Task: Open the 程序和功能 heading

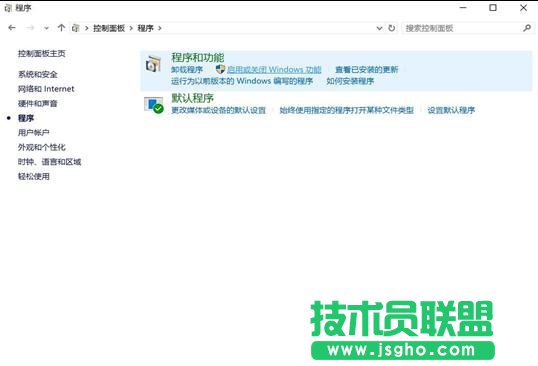Action: coord(198,57)
